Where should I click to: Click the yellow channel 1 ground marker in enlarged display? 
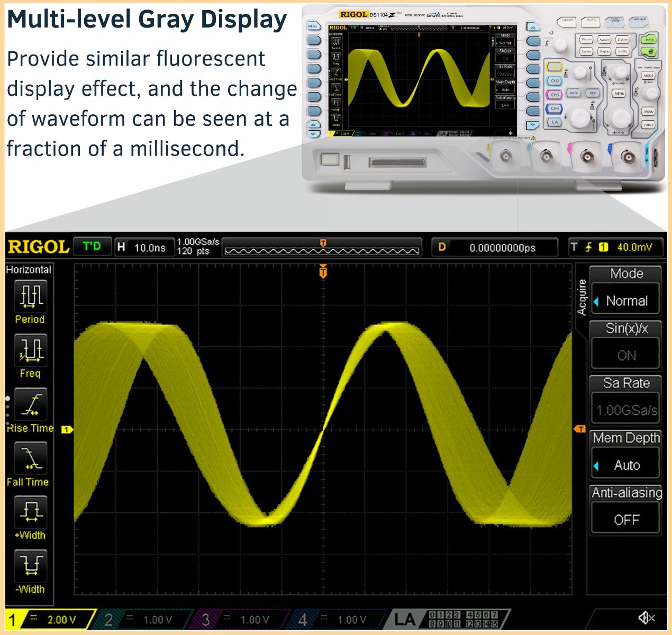click(67, 429)
